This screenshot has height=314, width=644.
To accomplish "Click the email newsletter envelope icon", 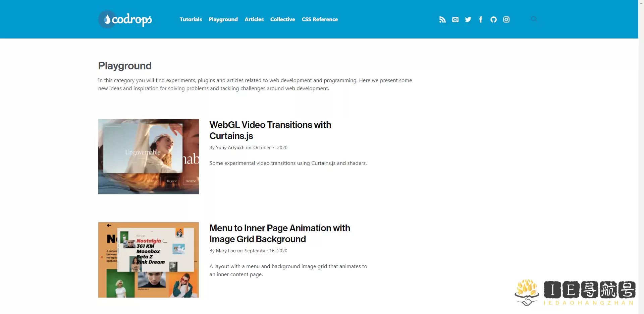I will pyautogui.click(x=455, y=19).
